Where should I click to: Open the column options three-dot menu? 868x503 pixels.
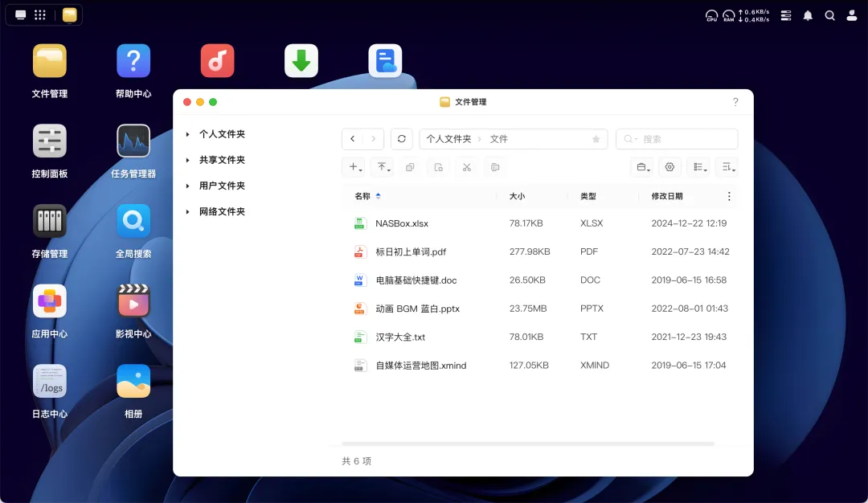coord(729,196)
